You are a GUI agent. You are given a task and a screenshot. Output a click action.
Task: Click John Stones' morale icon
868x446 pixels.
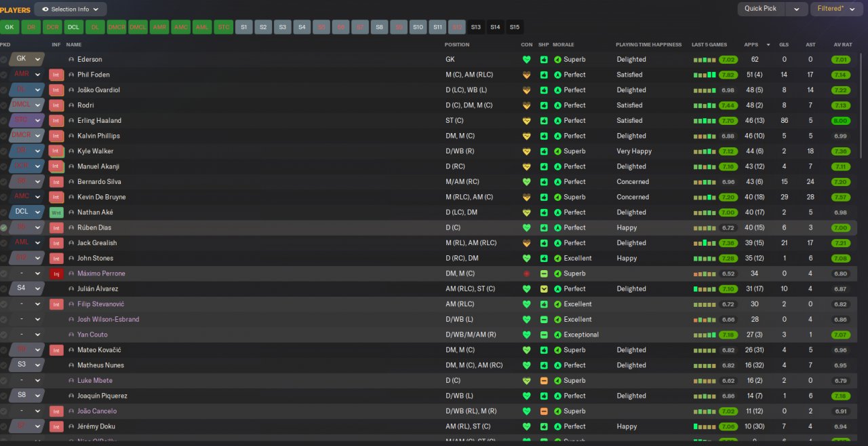pos(557,258)
